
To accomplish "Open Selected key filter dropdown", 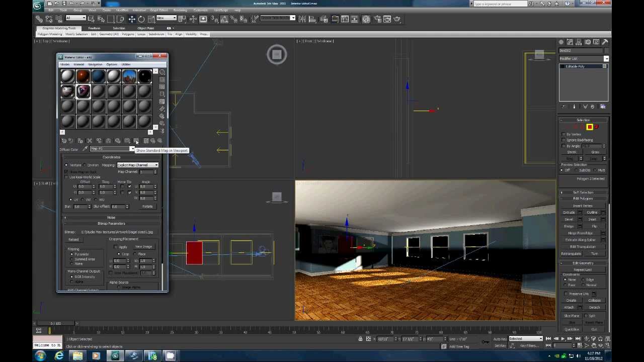I will point(526,339).
